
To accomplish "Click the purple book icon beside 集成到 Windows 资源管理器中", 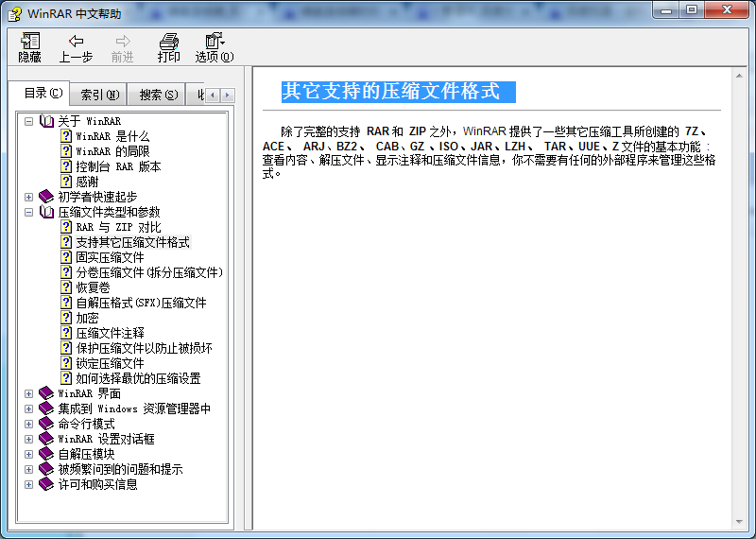I will coord(46,409).
